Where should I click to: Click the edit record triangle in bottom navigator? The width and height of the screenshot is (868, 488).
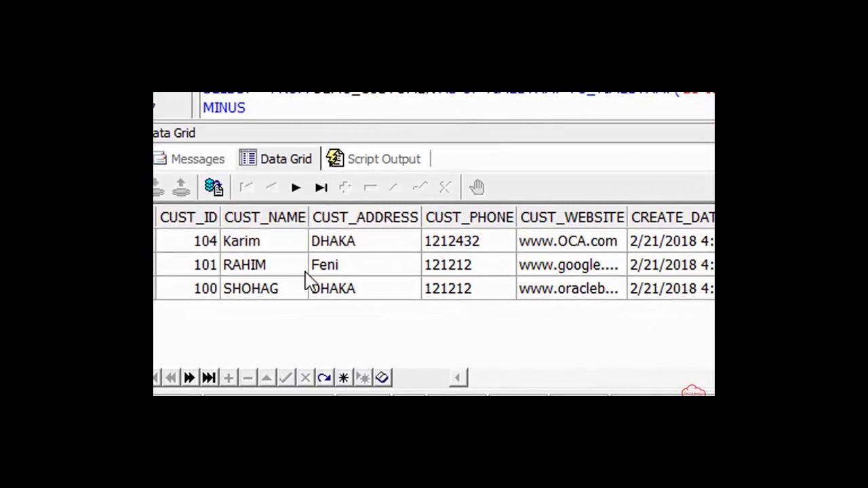267,378
